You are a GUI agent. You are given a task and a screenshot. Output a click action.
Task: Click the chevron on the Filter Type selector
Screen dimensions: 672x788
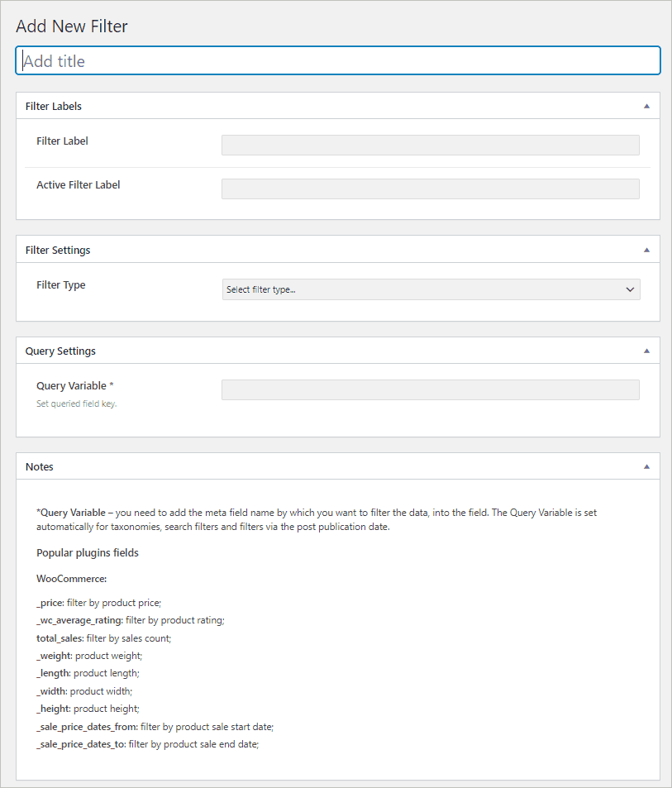coord(630,289)
